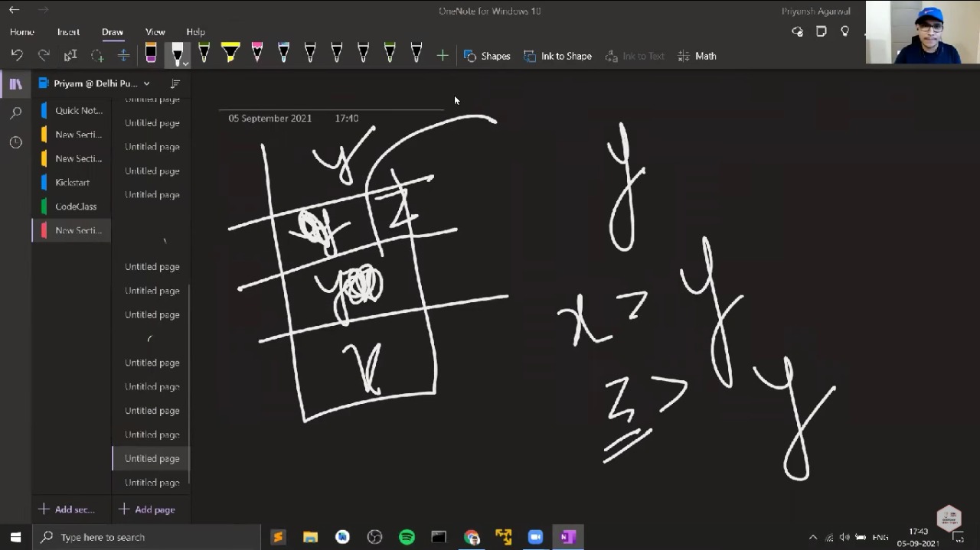Pick the pink pencil tool

(x=256, y=52)
